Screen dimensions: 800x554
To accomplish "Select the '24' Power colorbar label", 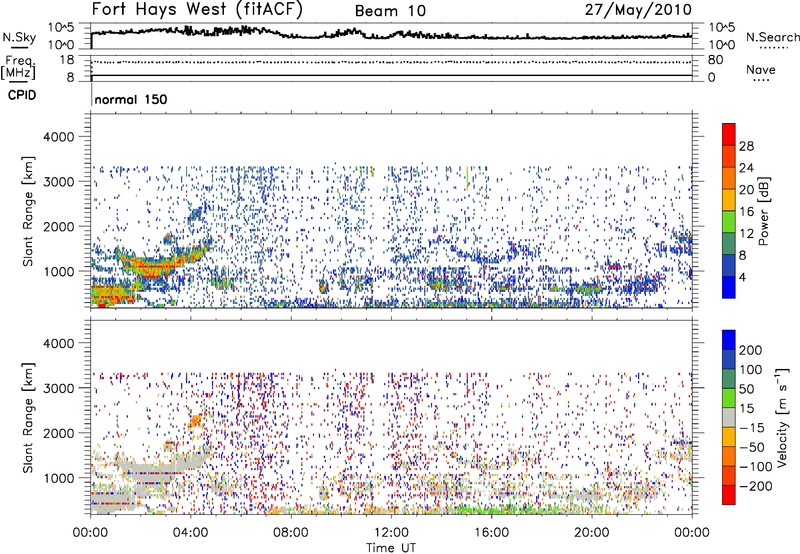I will coord(746,168).
